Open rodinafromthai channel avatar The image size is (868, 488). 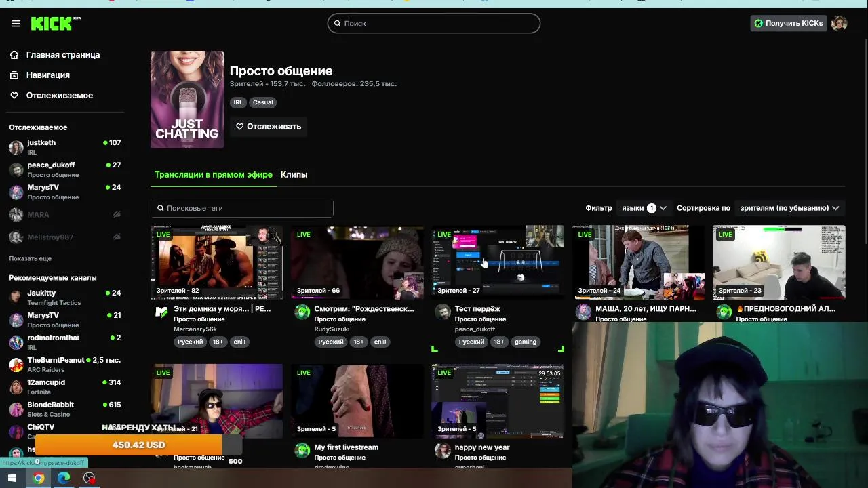click(16, 342)
